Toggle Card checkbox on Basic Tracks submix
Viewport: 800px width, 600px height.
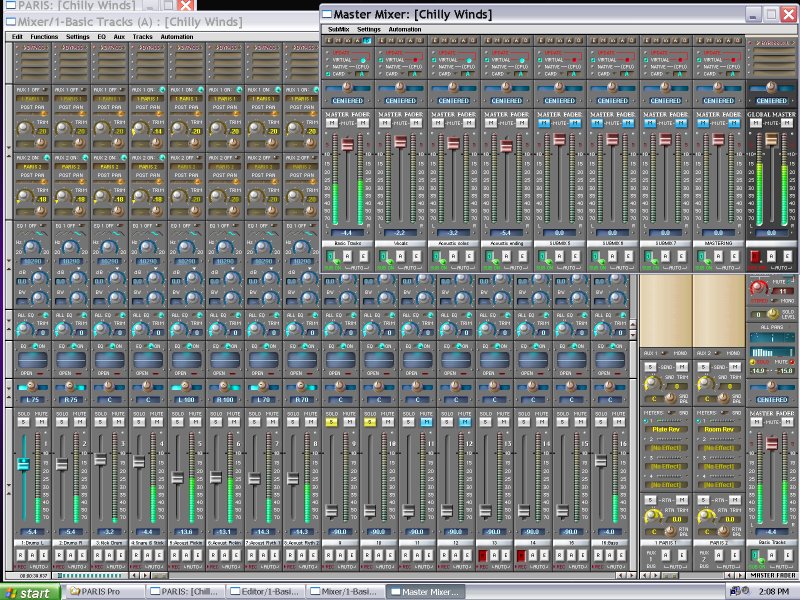[x=328, y=73]
